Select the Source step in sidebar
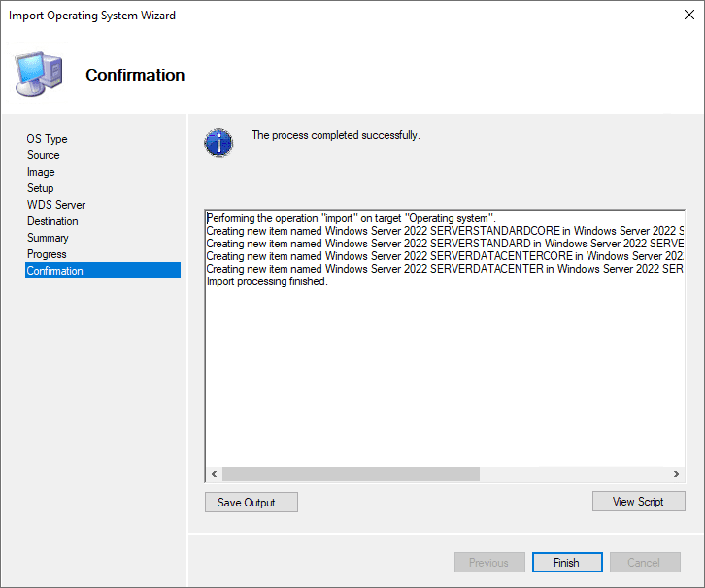 [44, 155]
